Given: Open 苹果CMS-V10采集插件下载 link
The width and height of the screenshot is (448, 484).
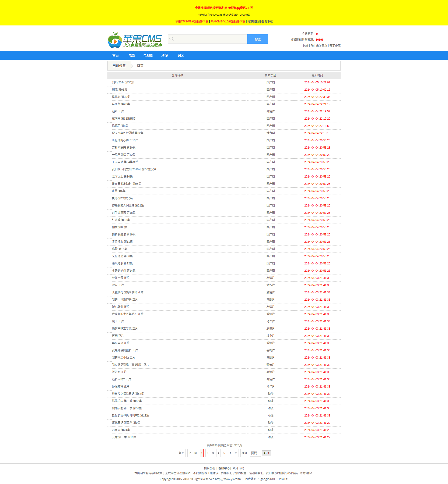Looking at the screenshot, I should [x=228, y=21].
